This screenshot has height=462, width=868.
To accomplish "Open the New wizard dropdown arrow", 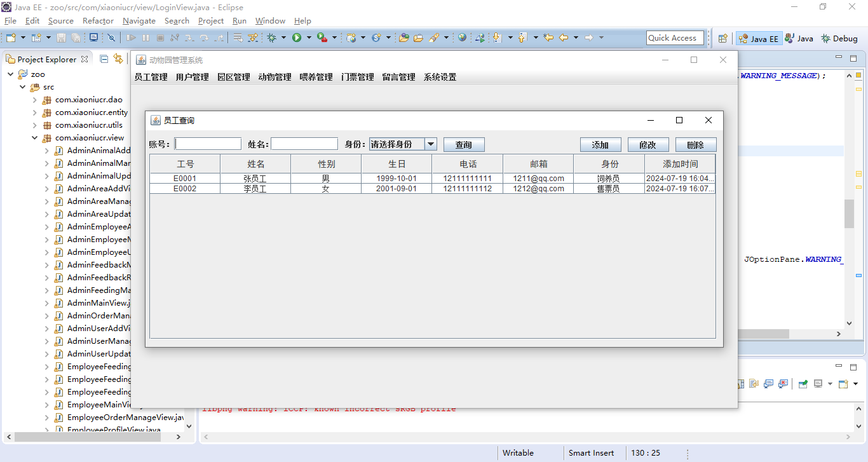I will 22,38.
